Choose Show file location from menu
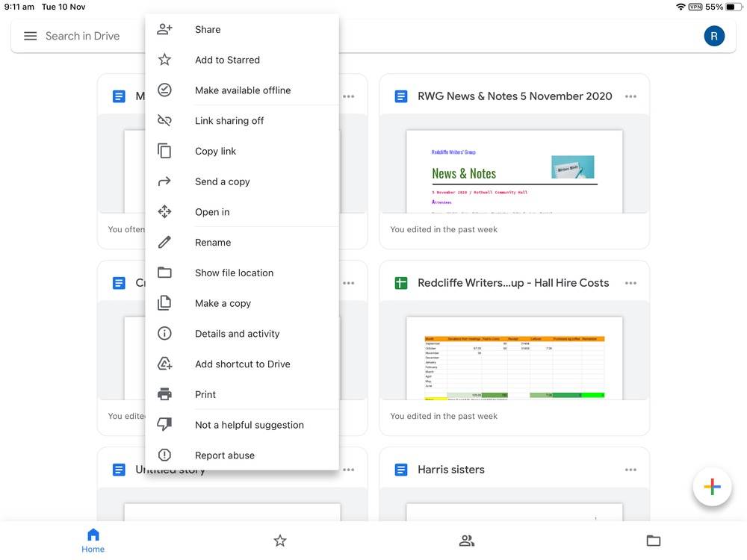 pos(234,273)
